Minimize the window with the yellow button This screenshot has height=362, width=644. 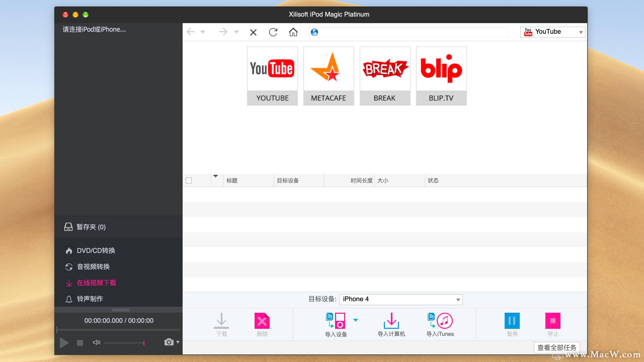[75, 15]
